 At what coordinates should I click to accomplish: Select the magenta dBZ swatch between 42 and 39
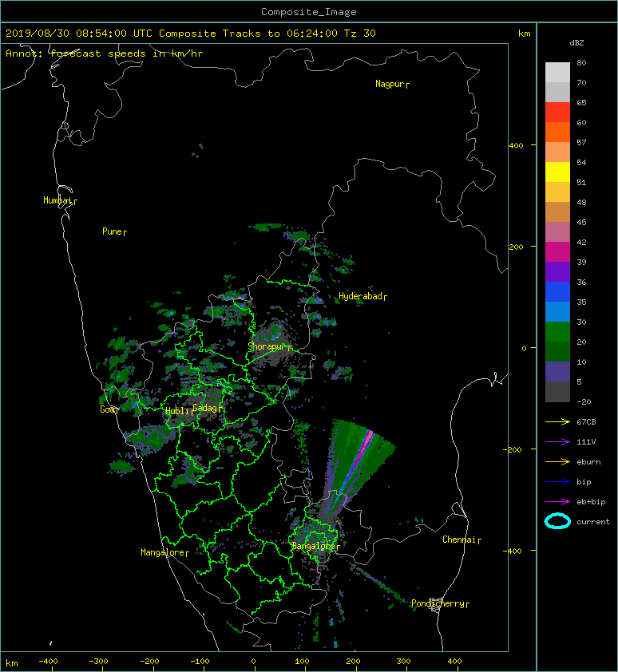point(557,251)
